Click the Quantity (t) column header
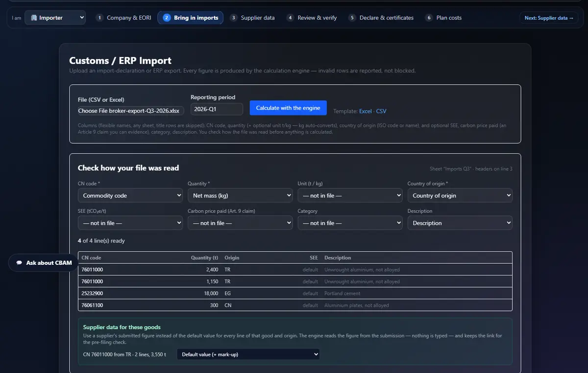The height and width of the screenshot is (373, 588). (x=204, y=257)
